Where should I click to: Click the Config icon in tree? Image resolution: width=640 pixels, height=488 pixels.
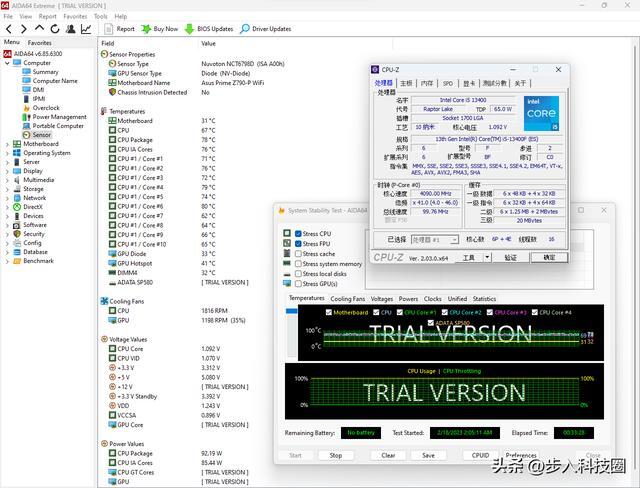pos(17,243)
